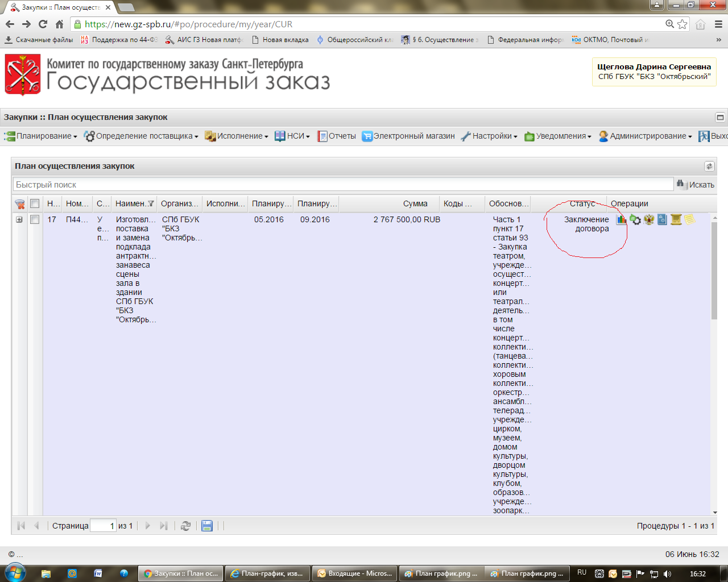Open the Отчеты menu item

[337, 136]
